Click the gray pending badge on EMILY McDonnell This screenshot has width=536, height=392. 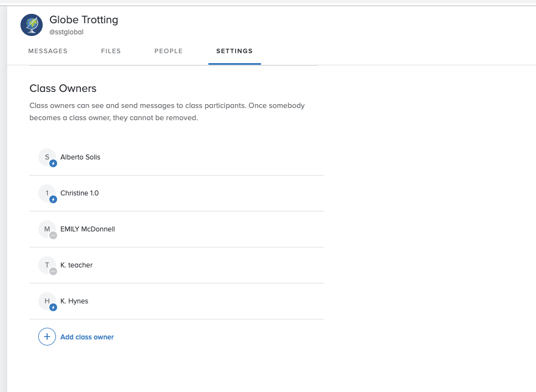coord(53,235)
